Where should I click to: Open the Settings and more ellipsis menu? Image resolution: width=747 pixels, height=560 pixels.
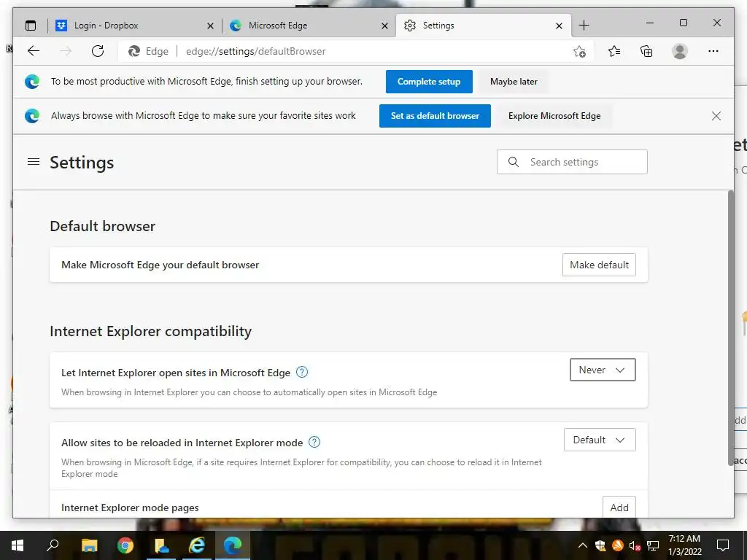[713, 51]
